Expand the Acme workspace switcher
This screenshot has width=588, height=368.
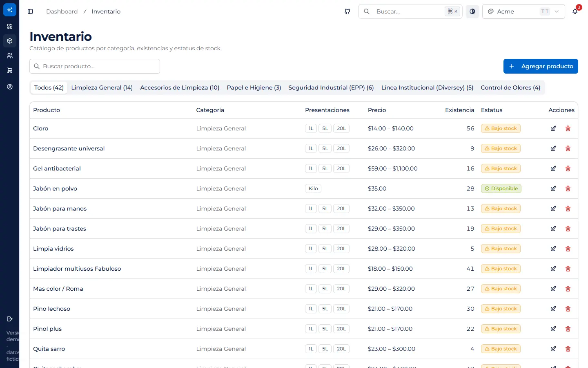(523, 11)
